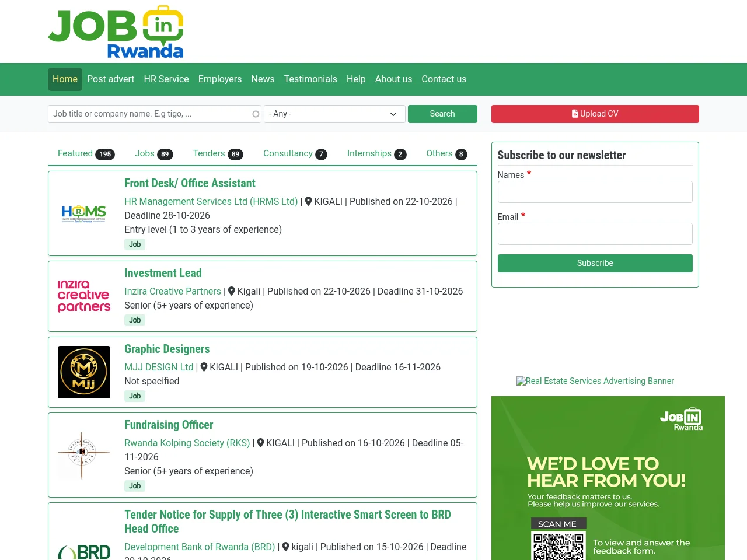
Task: Click the clear circle in search field
Action: click(x=256, y=114)
